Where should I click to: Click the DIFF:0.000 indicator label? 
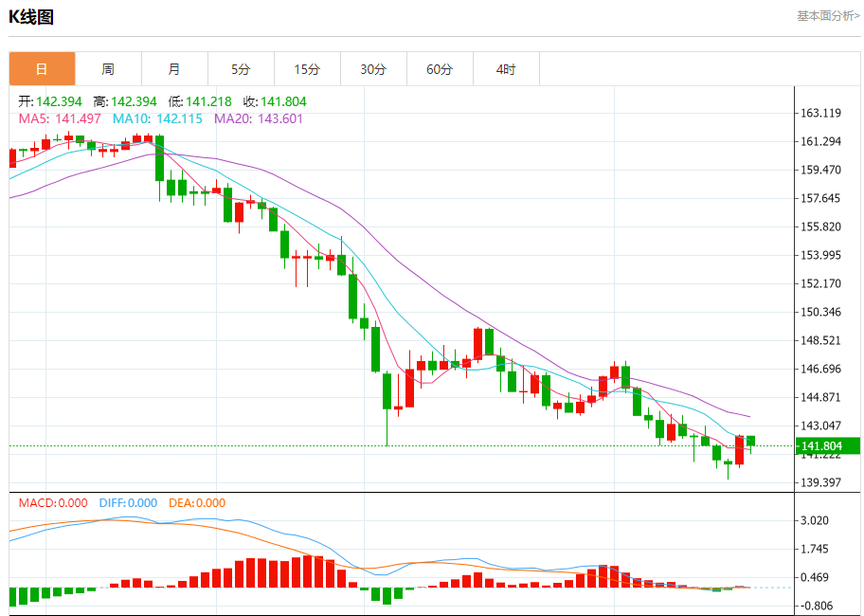[129, 502]
